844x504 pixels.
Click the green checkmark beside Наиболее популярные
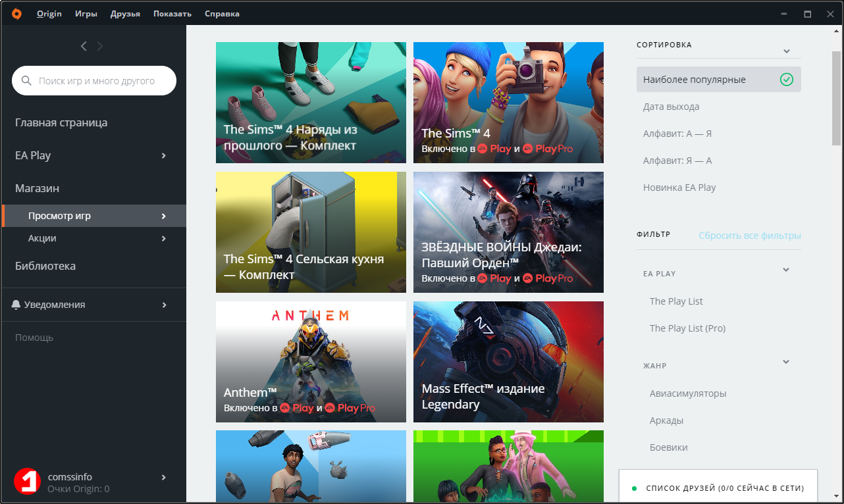click(x=786, y=80)
